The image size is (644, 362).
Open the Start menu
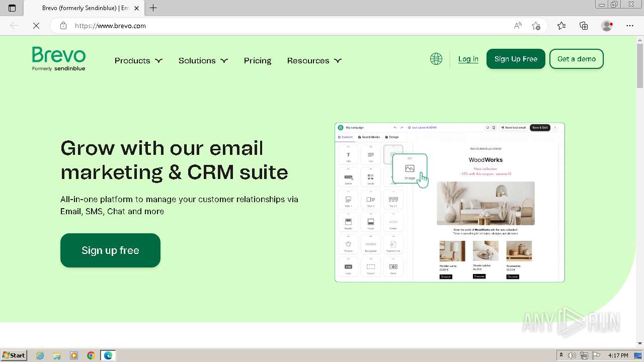pos(14,355)
